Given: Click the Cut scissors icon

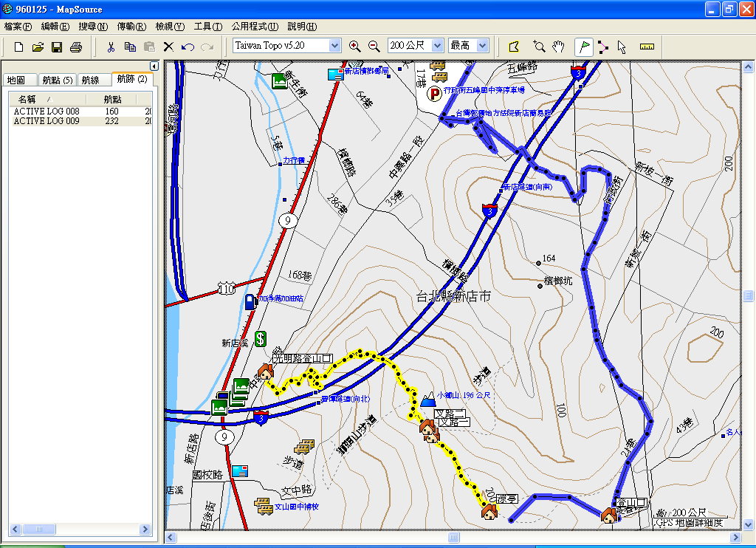Looking at the screenshot, I should pos(111,47).
